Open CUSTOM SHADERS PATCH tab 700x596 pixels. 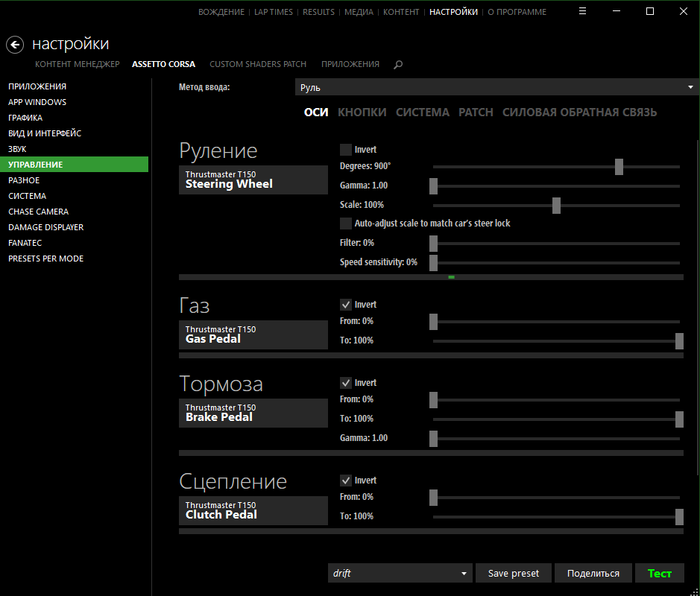(x=258, y=64)
